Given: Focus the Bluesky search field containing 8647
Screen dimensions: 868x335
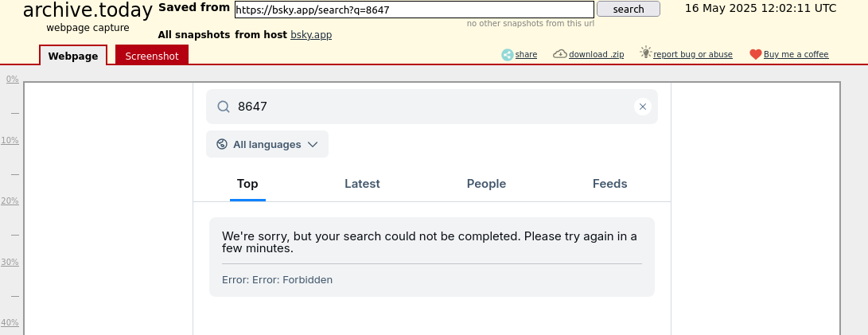Looking at the screenshot, I should pyautogui.click(x=432, y=107).
